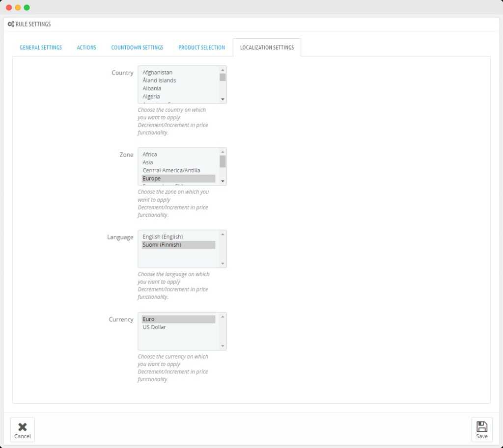The height and width of the screenshot is (448, 503).
Task: Click the green macOS maximize button
Action: 27,7
